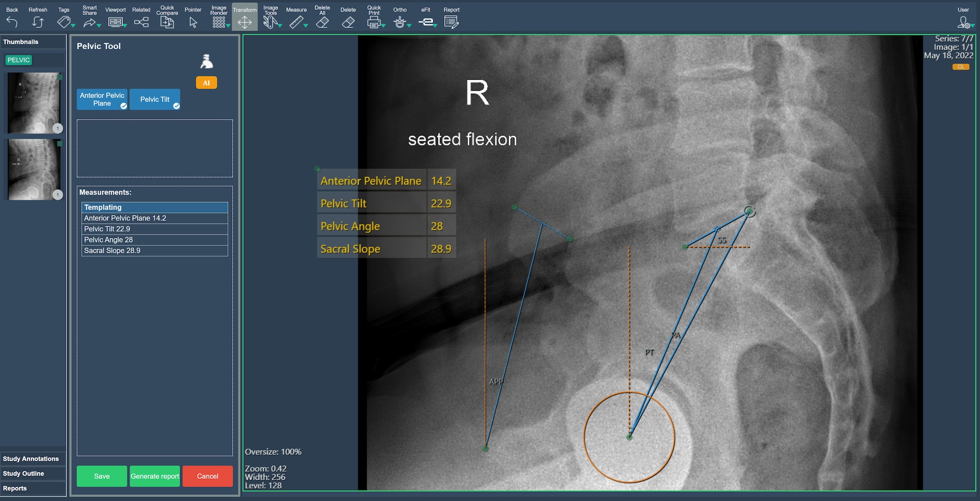Image resolution: width=980 pixels, height=501 pixels.
Task: Select the Pointer tool
Action: tap(193, 22)
